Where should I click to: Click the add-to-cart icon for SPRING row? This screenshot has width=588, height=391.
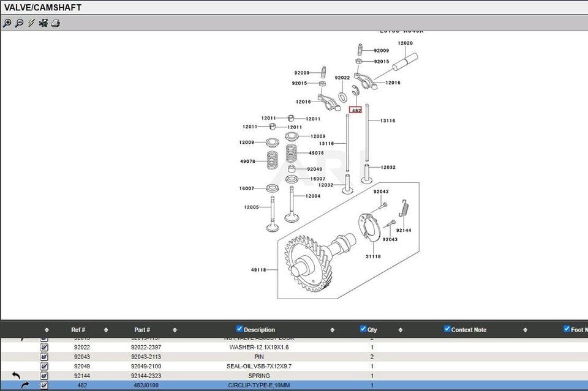tap(44, 376)
